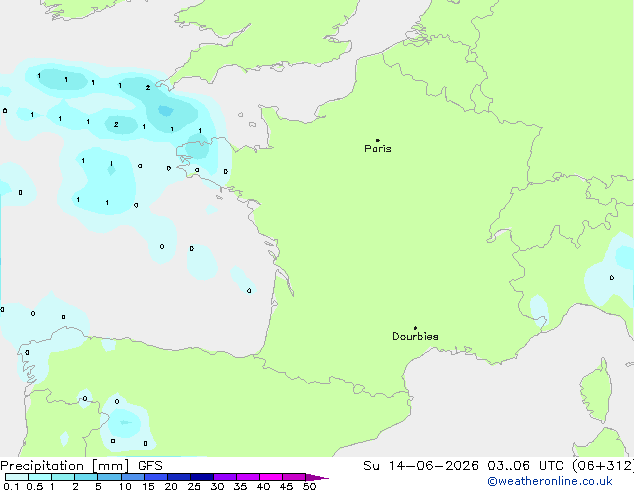Select the palest 0.1–0.5 mm legend swatch
634x490 pixels.
coord(17,477)
